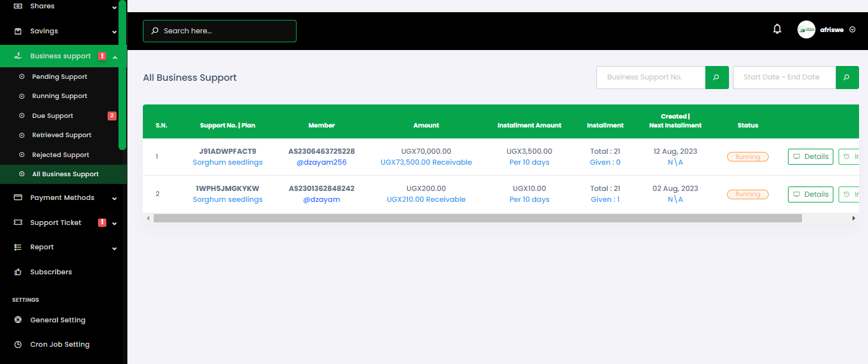Click Sorghum seedlings plan for J91ADWPFACT9
The height and width of the screenshot is (364, 868).
point(227,162)
